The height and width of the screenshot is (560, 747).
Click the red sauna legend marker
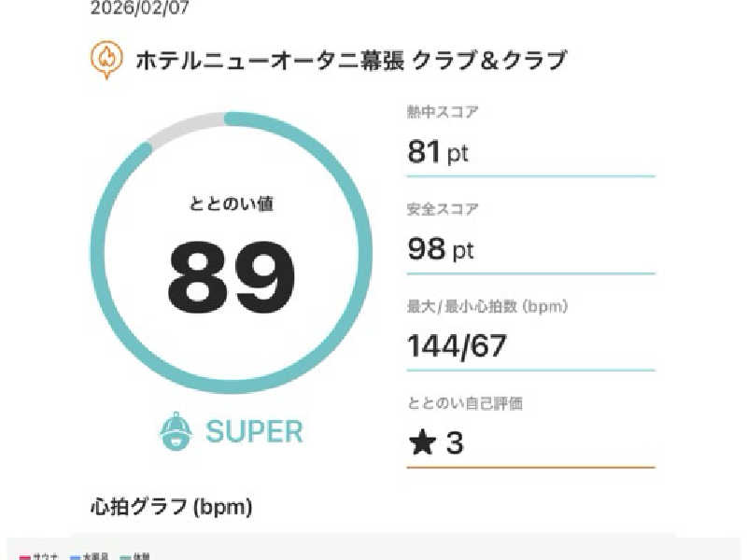click(24, 555)
